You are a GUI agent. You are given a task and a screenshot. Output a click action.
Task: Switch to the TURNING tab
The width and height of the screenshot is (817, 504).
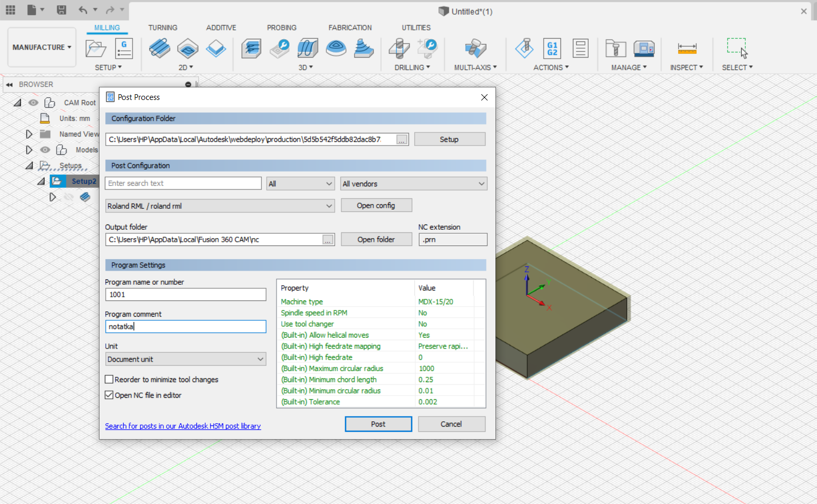point(162,28)
